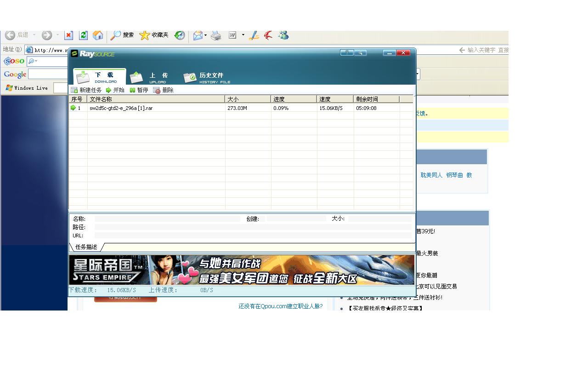588x368 pixels.
Task: Start the download with 开始 button
Action: pos(115,90)
